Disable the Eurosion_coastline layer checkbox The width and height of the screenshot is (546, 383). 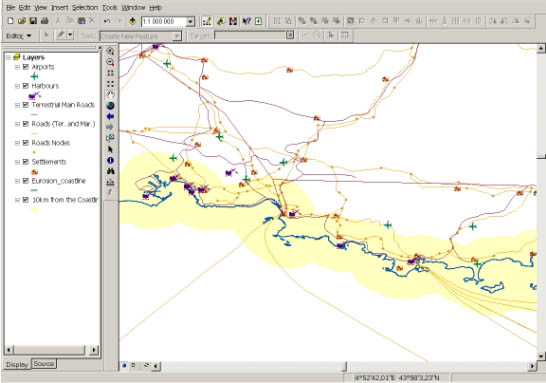coord(25,181)
